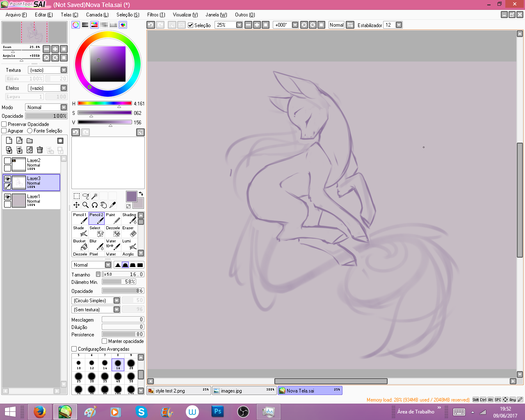Click the zoom in plus button in navigator
This screenshot has width=525, height=420.
(x=55, y=49)
